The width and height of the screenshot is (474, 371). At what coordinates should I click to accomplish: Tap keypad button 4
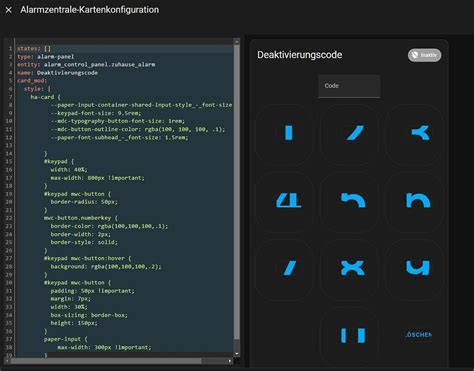pyautogui.click(x=284, y=201)
